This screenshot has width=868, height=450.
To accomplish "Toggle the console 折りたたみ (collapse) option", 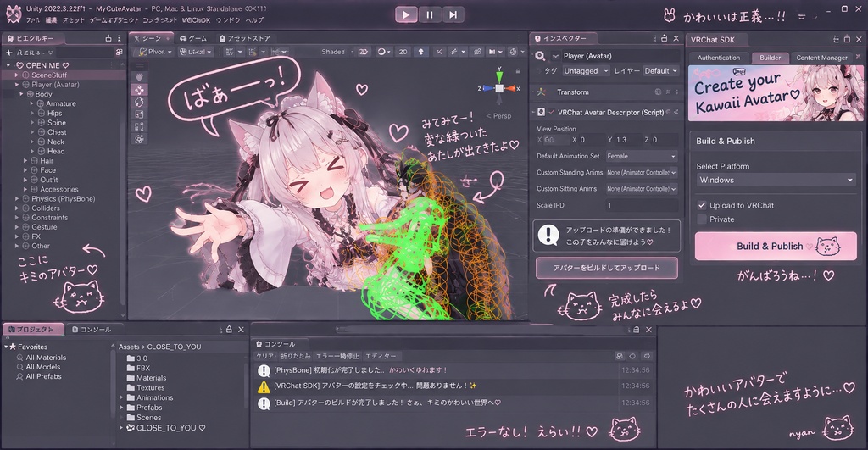I will [x=296, y=356].
